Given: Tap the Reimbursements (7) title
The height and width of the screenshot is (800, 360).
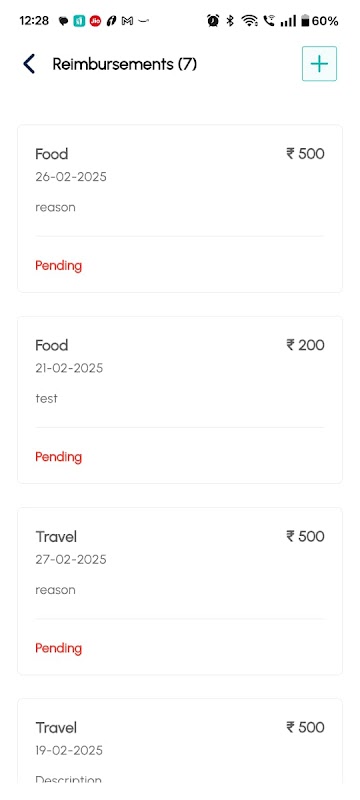Looking at the screenshot, I should (x=124, y=64).
